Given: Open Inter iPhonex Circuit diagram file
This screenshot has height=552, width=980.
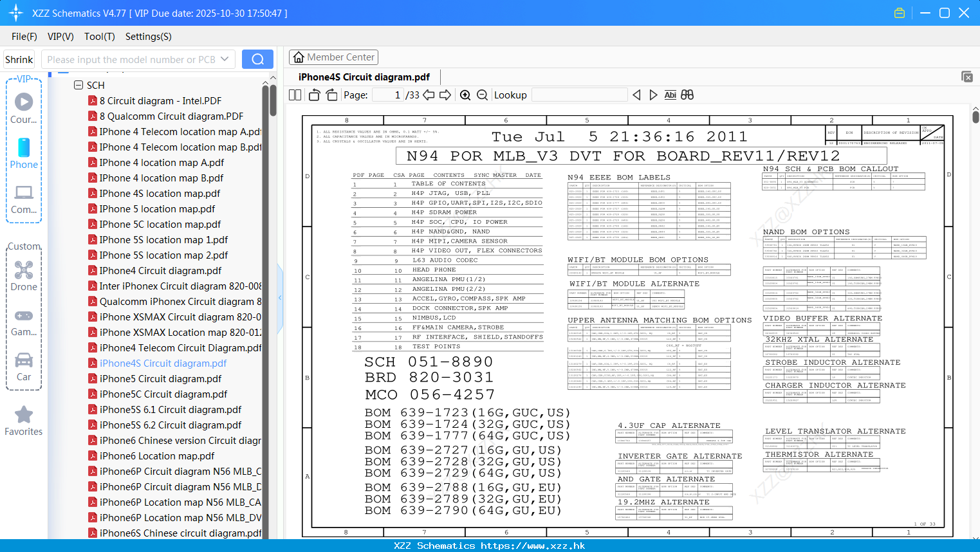Looking at the screenshot, I should pyautogui.click(x=174, y=286).
